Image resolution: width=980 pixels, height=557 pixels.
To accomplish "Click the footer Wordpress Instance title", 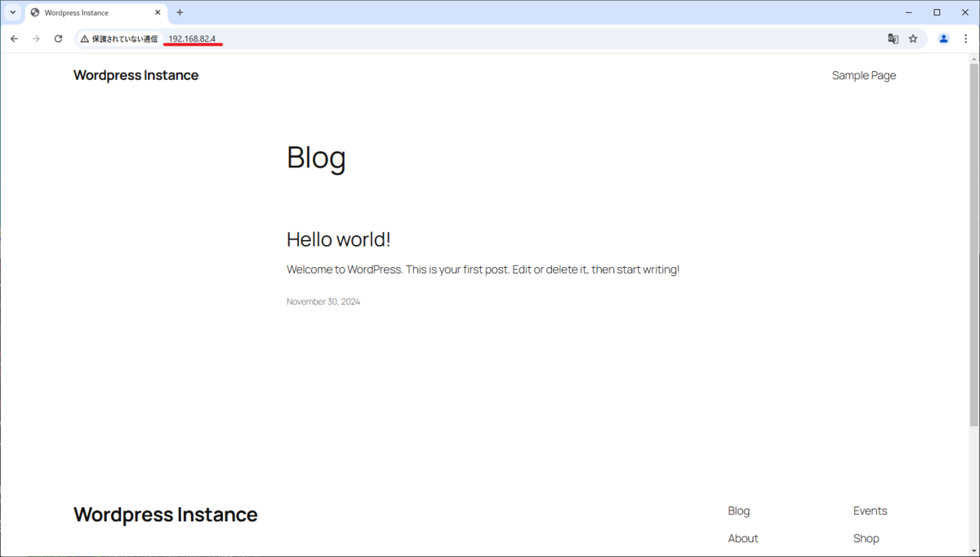I will pos(166,515).
